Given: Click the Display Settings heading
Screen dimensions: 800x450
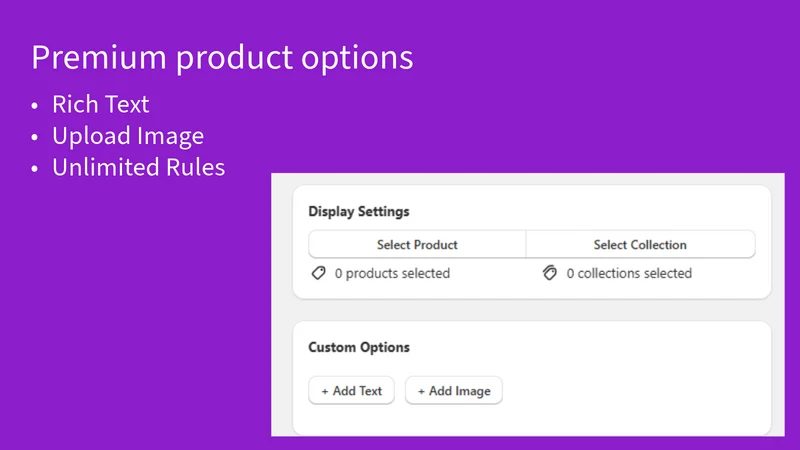Looking at the screenshot, I should [x=359, y=211].
